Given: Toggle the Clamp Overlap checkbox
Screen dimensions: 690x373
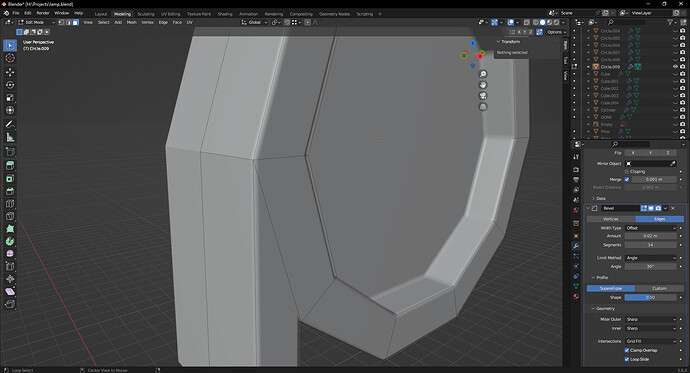Looking at the screenshot, I should coord(627,351).
